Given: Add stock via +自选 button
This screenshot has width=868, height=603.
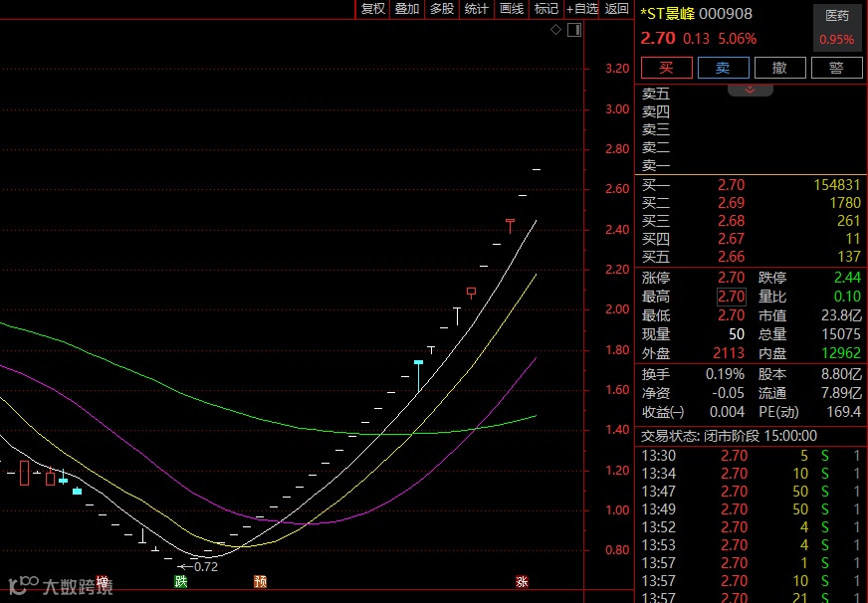Looking at the screenshot, I should tap(581, 9).
